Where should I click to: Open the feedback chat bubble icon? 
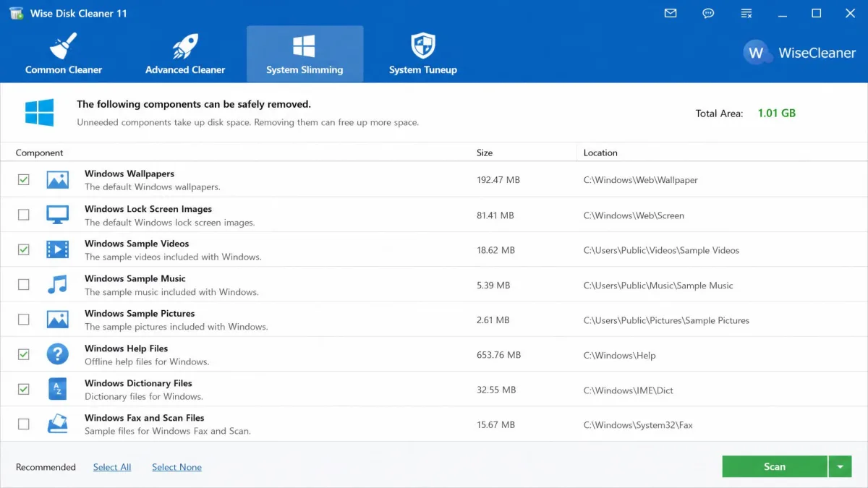point(709,13)
